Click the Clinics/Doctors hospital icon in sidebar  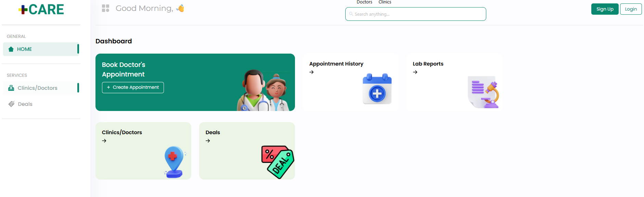[x=11, y=88]
